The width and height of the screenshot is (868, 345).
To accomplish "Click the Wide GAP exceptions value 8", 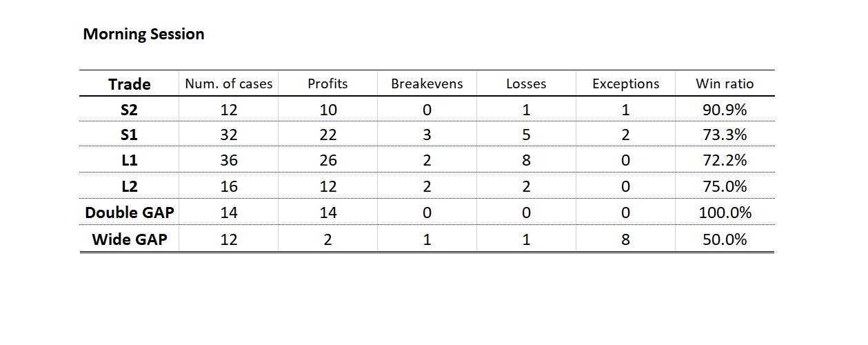I will click(x=625, y=239).
